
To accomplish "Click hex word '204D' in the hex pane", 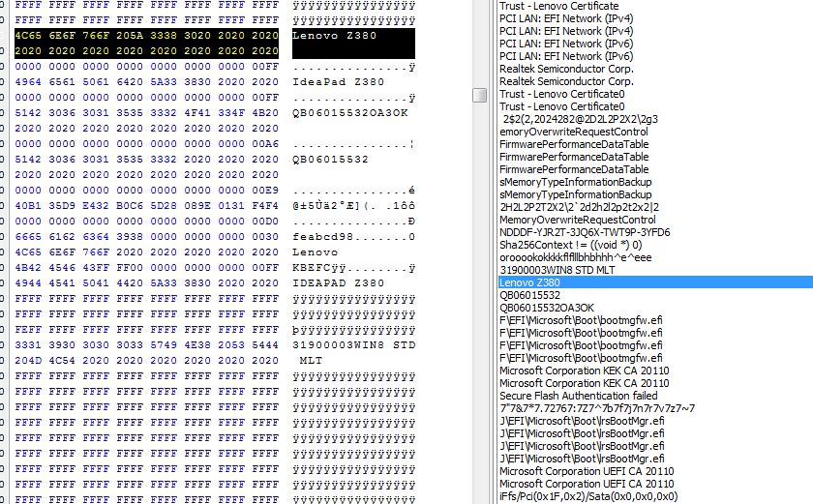I will [28, 360].
